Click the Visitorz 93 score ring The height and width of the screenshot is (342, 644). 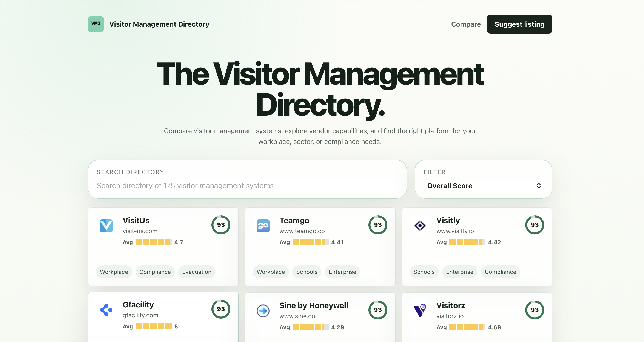[x=535, y=310]
